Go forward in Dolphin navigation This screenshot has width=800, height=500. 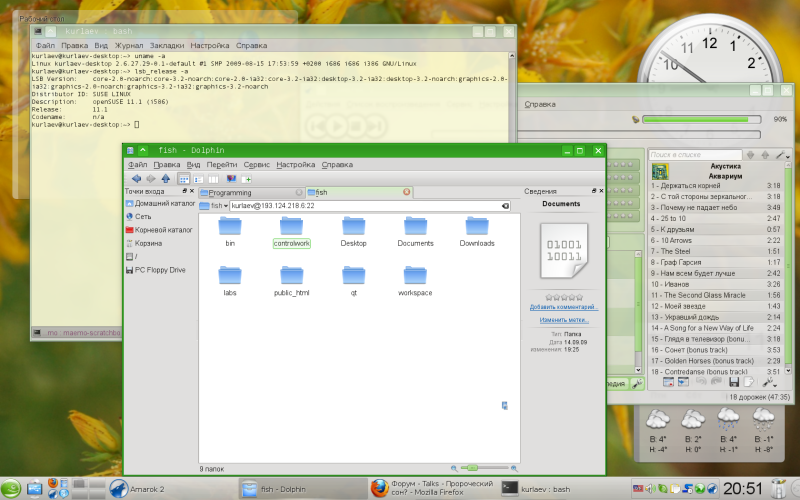pos(151,179)
